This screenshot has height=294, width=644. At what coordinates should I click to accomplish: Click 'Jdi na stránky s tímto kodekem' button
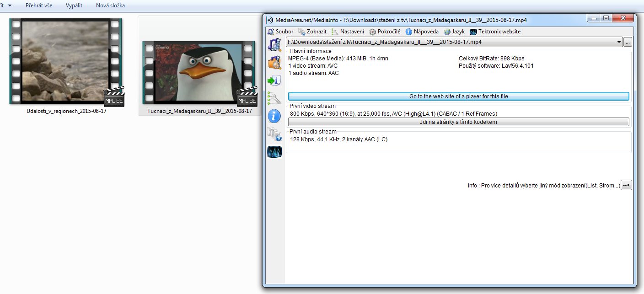(x=458, y=122)
